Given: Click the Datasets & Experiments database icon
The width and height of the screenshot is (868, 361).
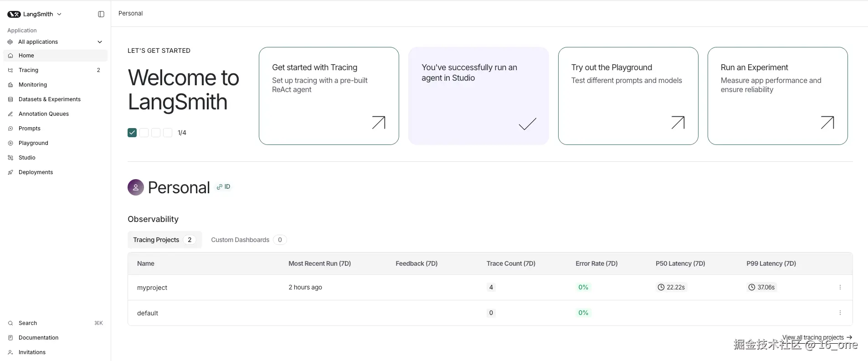Looking at the screenshot, I should click(10, 99).
